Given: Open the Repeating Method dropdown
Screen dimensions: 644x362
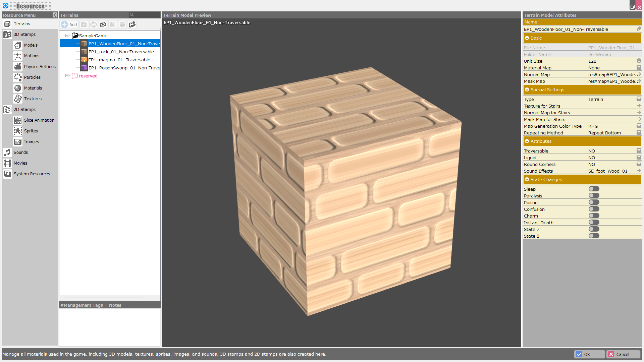Looking at the screenshot, I should pyautogui.click(x=639, y=133).
